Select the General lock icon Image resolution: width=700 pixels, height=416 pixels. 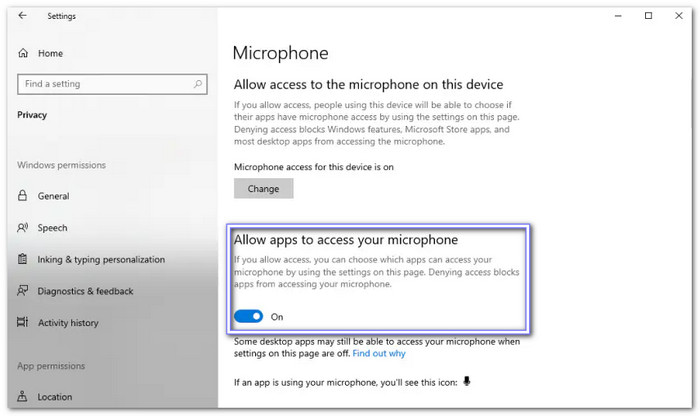22,196
